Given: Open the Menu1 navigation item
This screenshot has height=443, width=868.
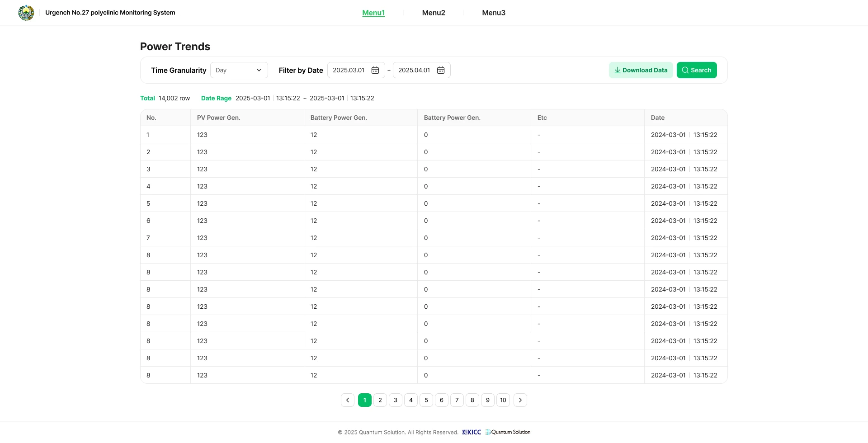Looking at the screenshot, I should 373,13.
